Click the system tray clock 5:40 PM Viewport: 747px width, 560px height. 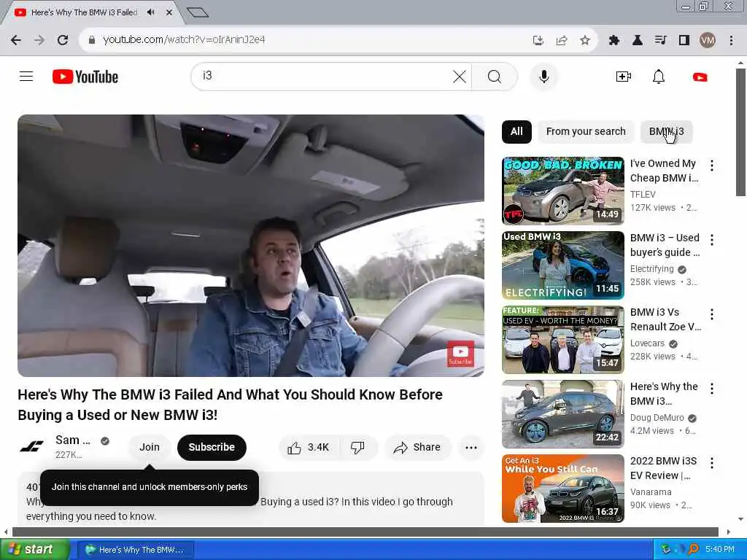pos(719,549)
